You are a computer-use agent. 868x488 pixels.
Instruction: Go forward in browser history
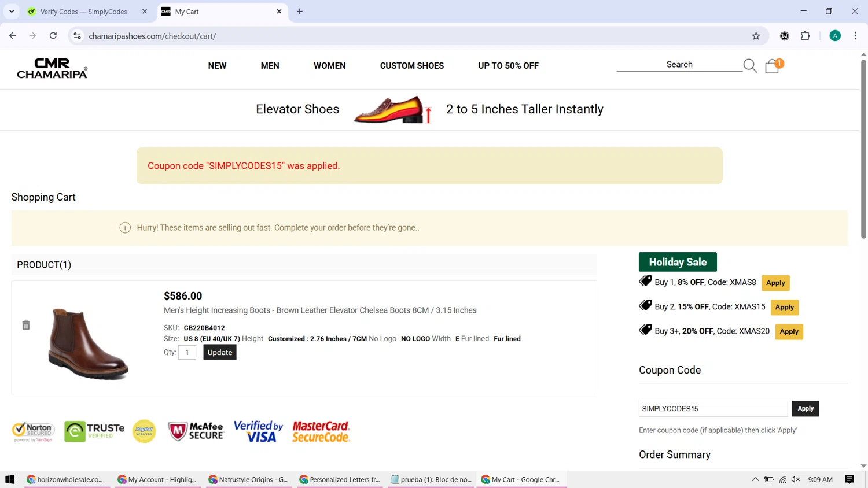pyautogui.click(x=33, y=36)
